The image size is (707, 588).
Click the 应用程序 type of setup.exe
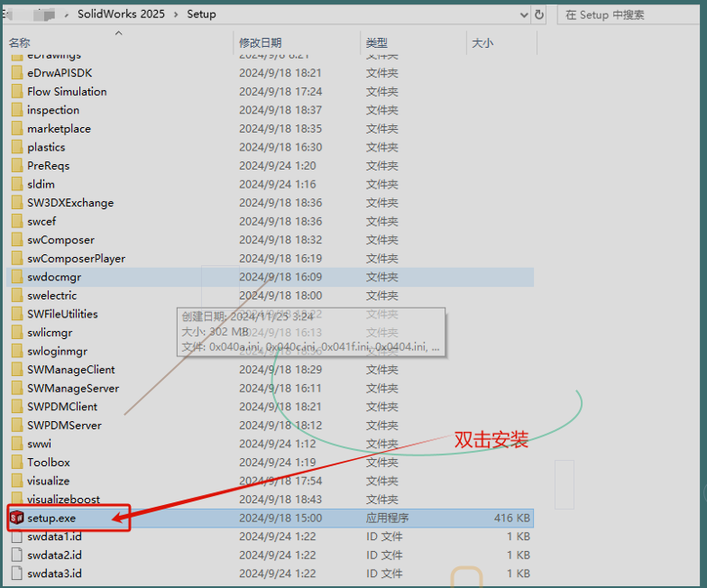pos(388,518)
